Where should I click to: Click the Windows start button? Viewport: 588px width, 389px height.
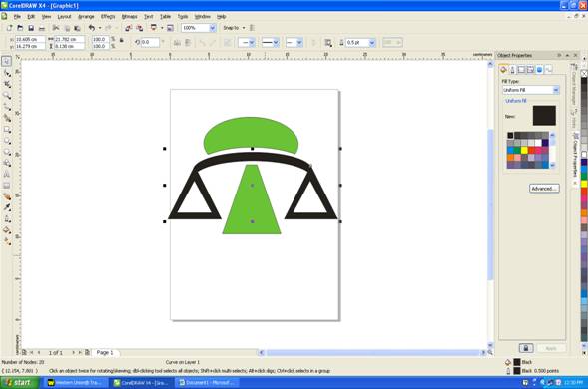(20, 383)
